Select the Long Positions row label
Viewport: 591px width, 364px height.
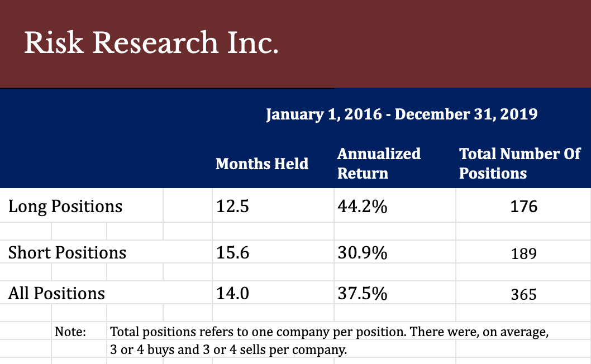(x=65, y=207)
